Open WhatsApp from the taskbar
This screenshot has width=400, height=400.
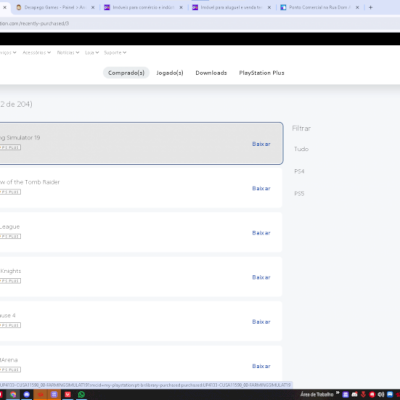click(81, 395)
